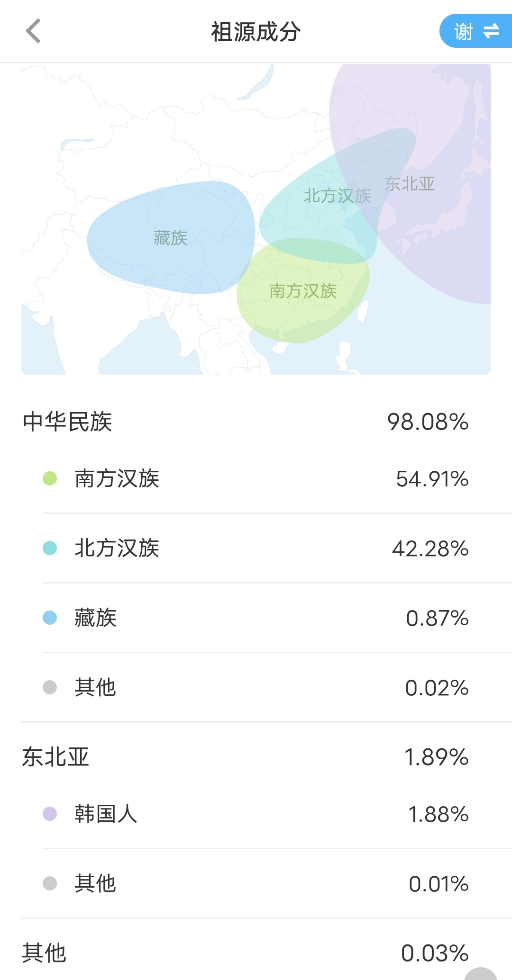Expand the 中华民族 98.08% group
The width and height of the screenshot is (512, 980).
click(256, 422)
